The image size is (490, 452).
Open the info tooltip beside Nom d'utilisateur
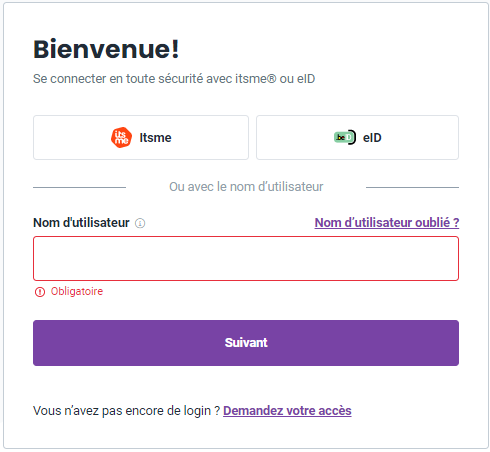click(x=140, y=223)
